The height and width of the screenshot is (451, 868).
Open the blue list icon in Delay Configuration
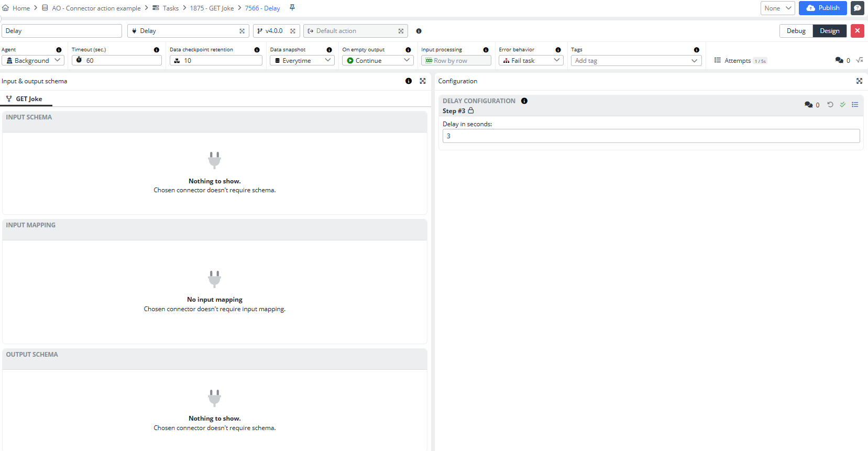tap(855, 105)
